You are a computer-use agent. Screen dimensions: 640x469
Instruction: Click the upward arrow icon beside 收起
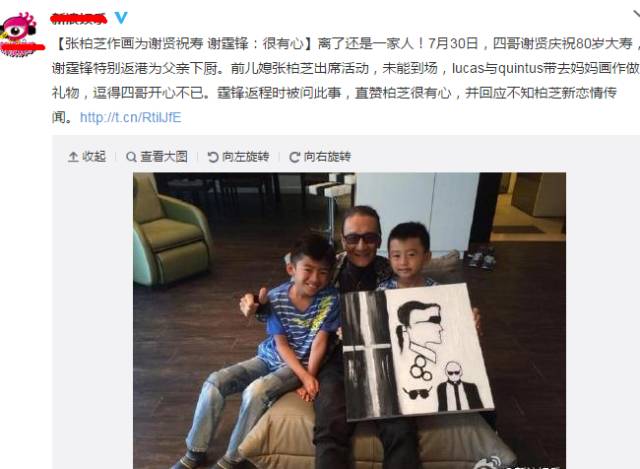73,157
